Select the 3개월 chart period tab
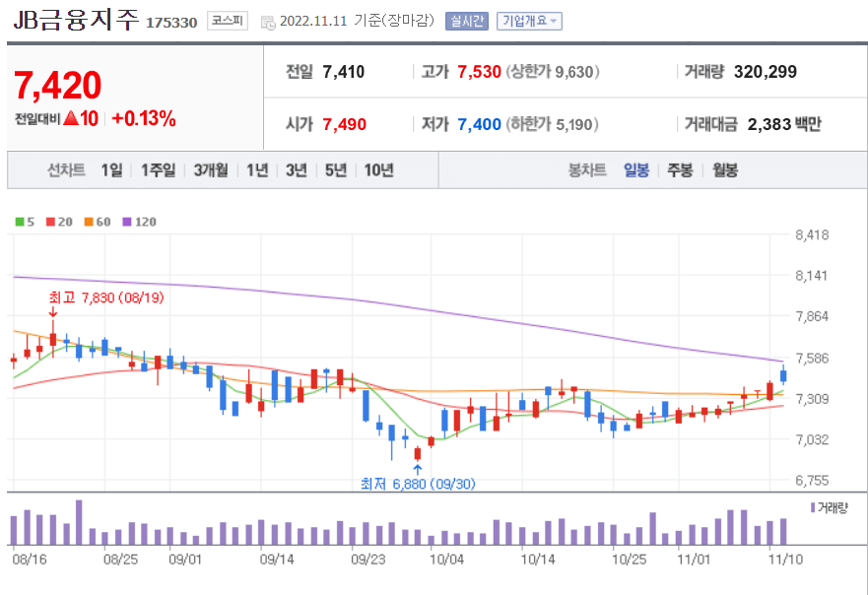The height and width of the screenshot is (595, 868). pos(210,169)
